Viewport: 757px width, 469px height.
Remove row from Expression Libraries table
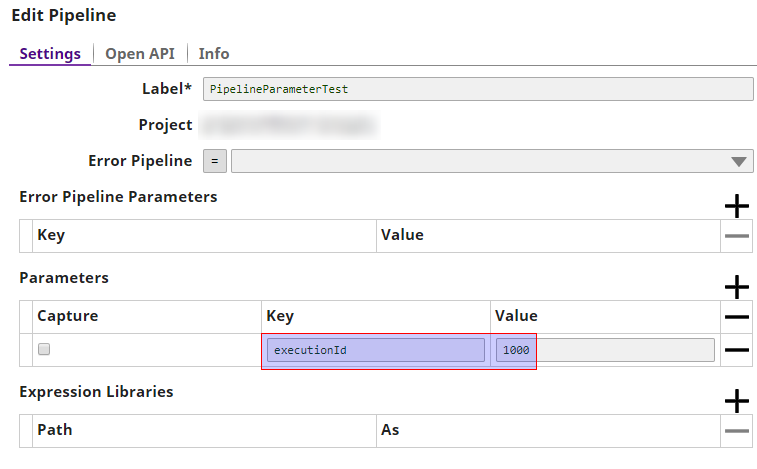tap(736, 431)
